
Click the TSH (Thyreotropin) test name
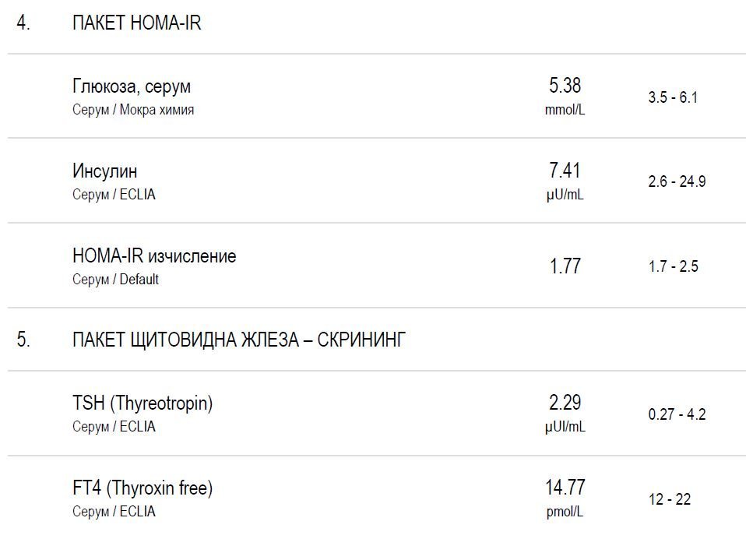pos(143,403)
